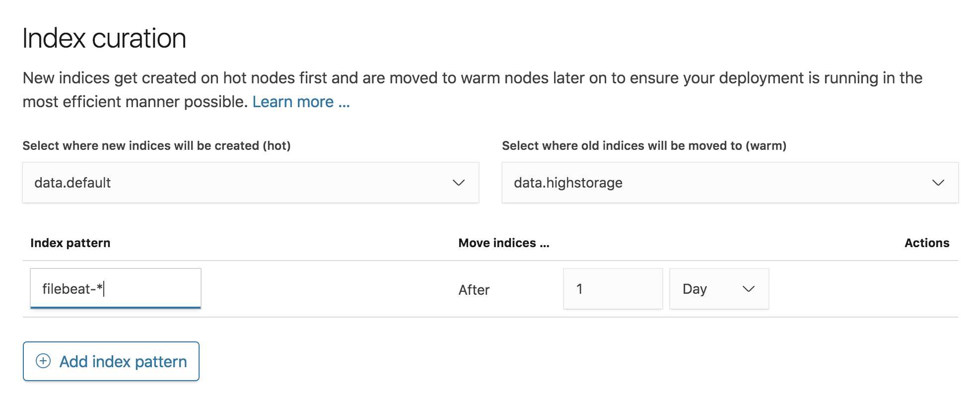Click the Actions column header
The height and width of the screenshot is (394, 980).
tap(926, 243)
